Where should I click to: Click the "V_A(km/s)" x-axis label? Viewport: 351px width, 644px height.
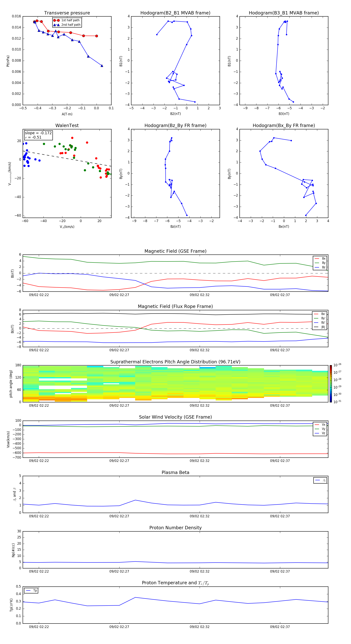[x=67, y=227]
